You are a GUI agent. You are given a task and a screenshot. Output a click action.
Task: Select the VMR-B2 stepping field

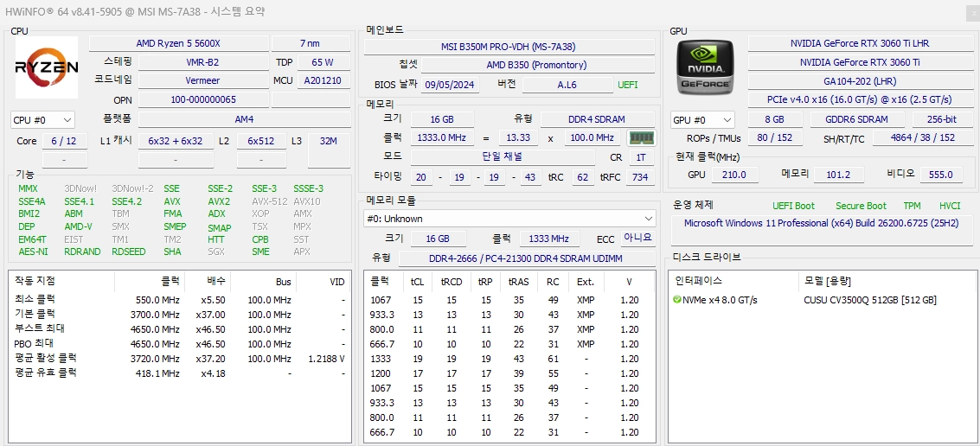[x=202, y=62]
